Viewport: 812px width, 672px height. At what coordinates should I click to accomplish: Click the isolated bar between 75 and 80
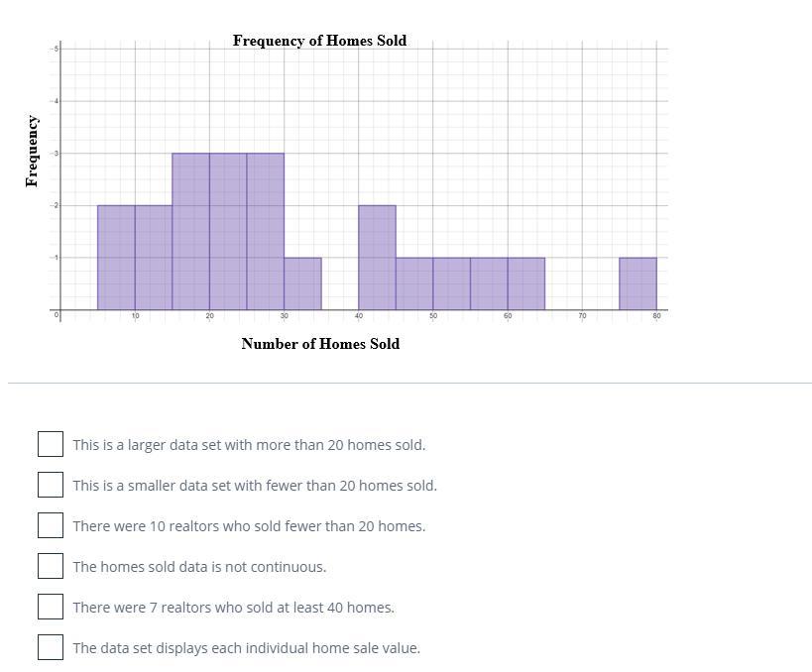pyautogui.click(x=638, y=283)
